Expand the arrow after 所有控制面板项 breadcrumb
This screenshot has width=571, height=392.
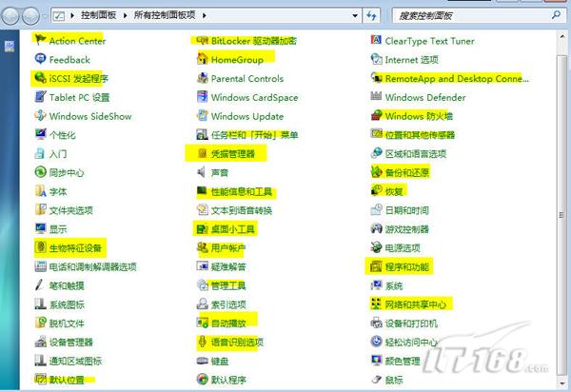pyautogui.click(x=204, y=15)
